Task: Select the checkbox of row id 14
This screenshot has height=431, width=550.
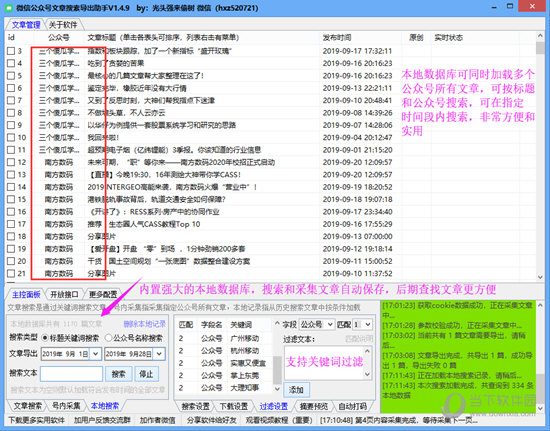Action: tap(11, 187)
